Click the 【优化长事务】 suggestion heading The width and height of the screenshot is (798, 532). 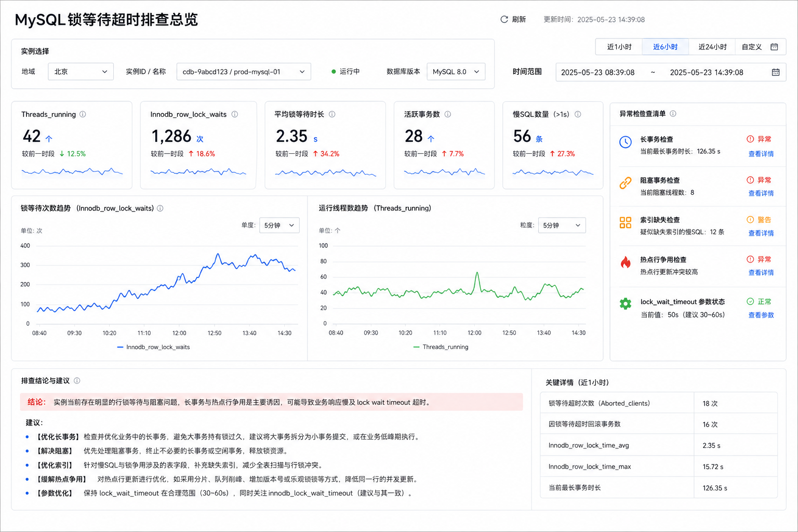point(57,437)
